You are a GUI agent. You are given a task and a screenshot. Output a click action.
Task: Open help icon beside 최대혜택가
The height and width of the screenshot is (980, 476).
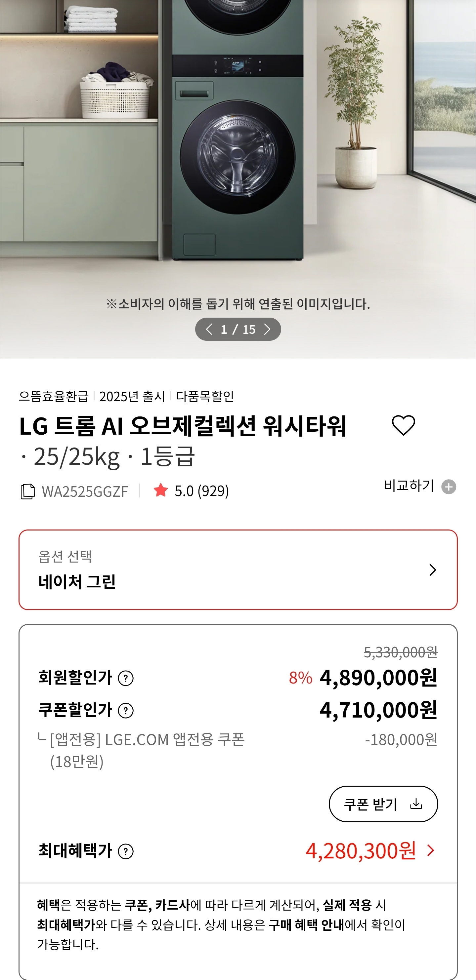click(126, 851)
